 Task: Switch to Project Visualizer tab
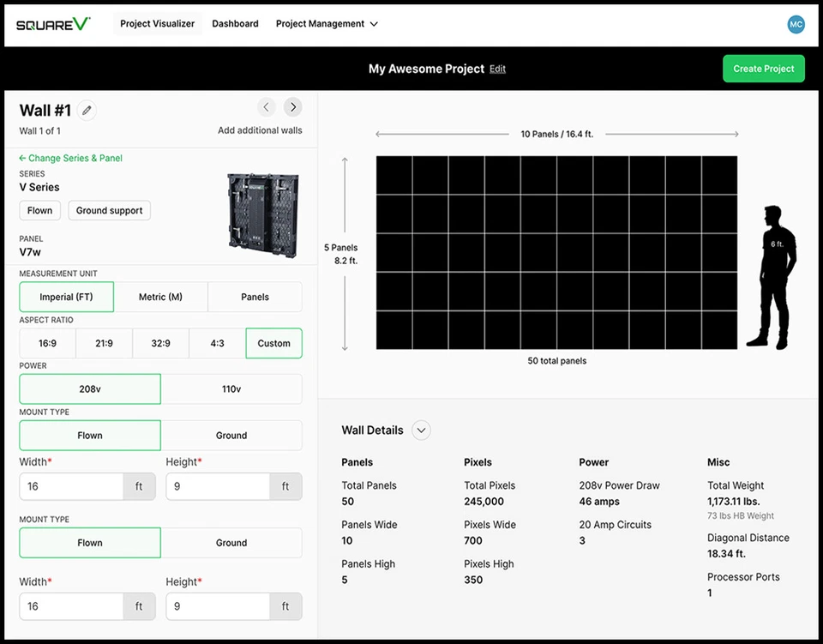(x=157, y=24)
